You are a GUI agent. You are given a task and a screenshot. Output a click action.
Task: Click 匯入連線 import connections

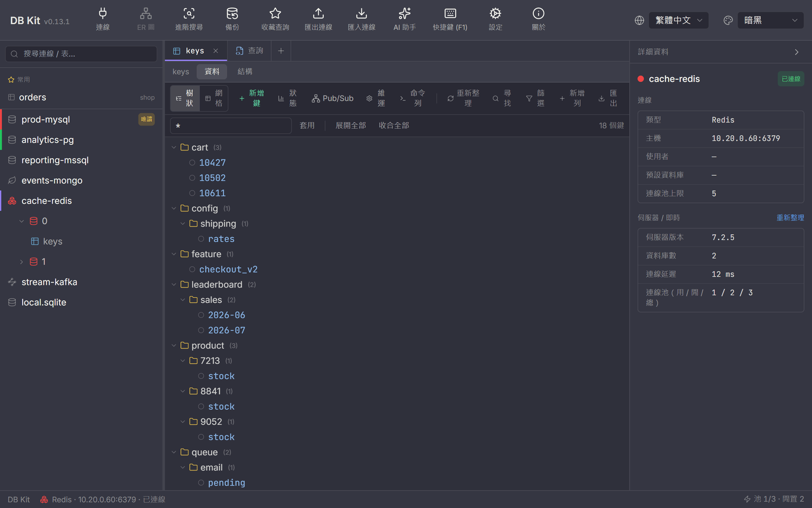point(361,20)
